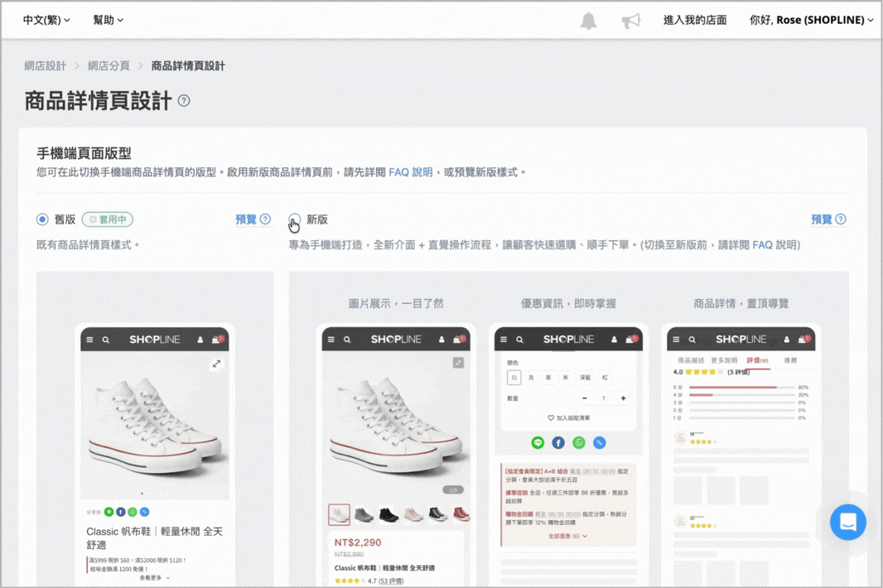Viewport: 883px width, 588px height.
Task: Click cart icon in 舊版 phone preview
Action: coord(217,339)
